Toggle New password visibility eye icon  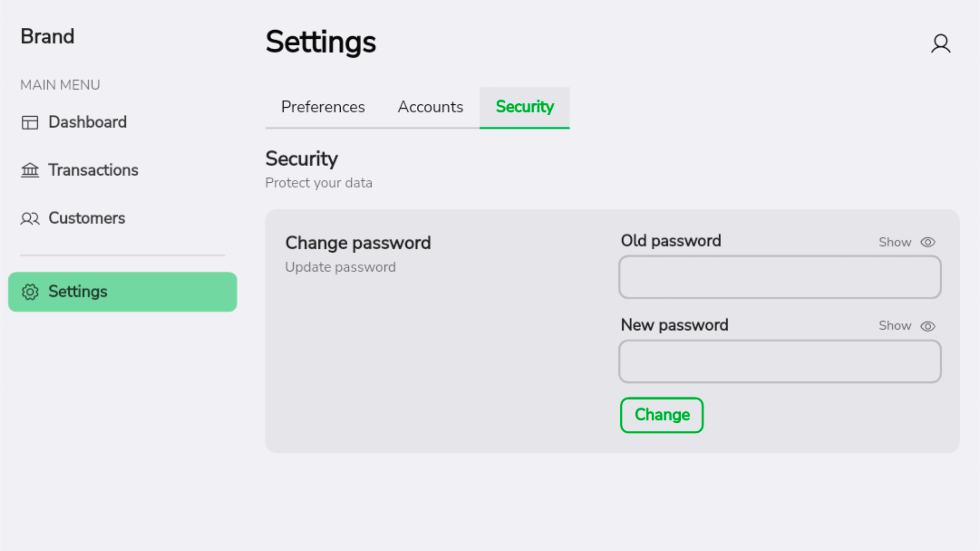(x=927, y=326)
